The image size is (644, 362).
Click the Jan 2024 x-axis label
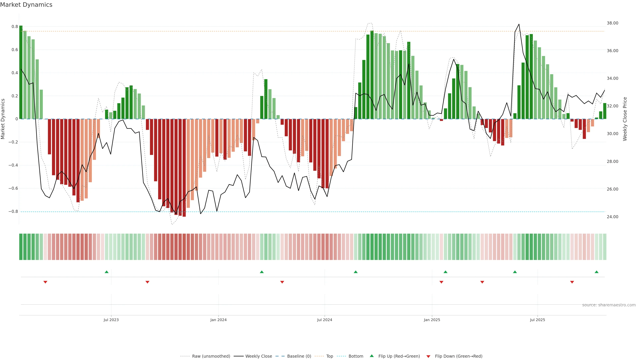coord(218,320)
